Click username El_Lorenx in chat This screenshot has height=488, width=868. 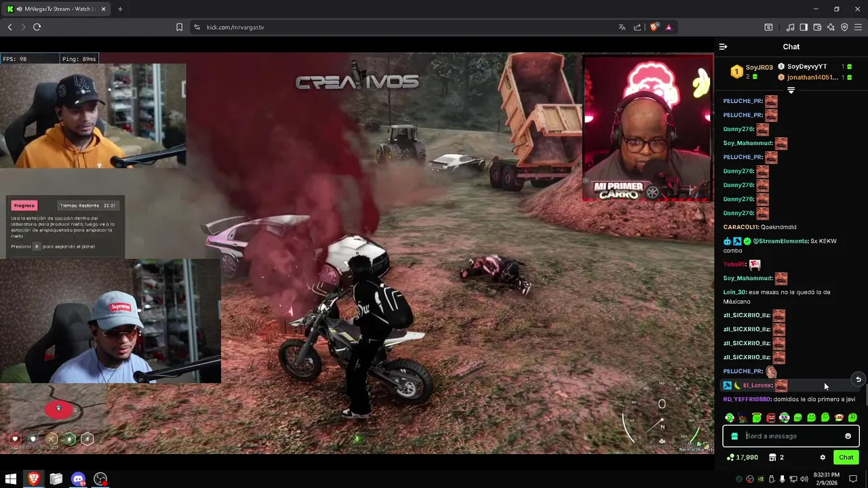(x=757, y=386)
